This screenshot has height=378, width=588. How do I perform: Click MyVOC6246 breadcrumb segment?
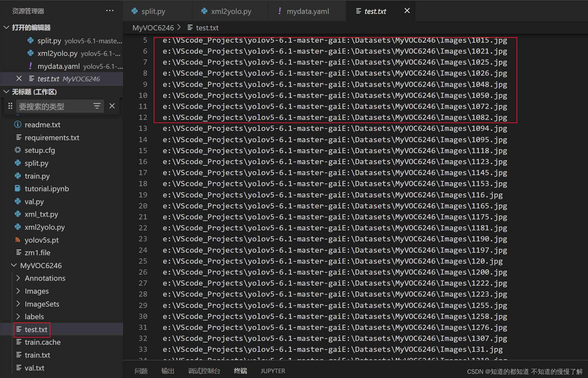coord(153,28)
